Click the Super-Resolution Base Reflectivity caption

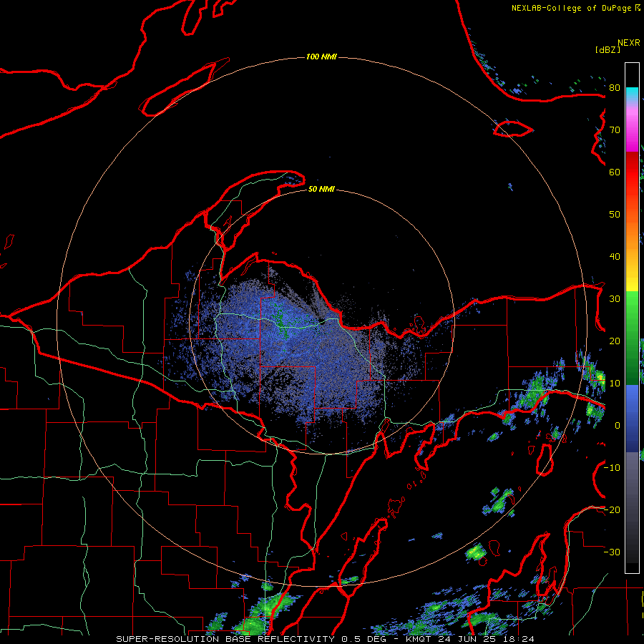coord(324,639)
